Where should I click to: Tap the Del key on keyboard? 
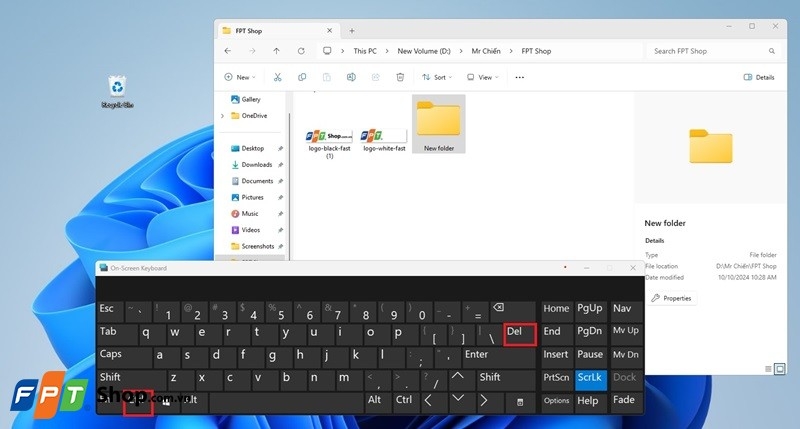point(519,334)
